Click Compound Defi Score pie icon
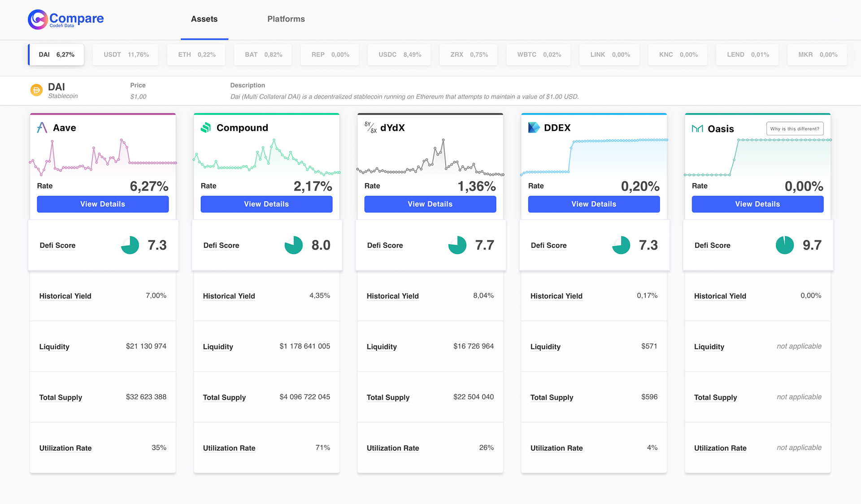 293,245
